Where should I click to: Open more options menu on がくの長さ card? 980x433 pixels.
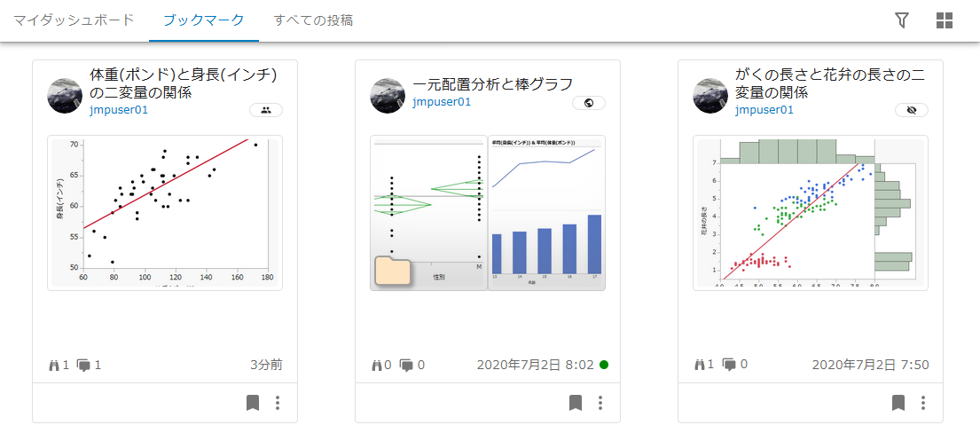pos(923,403)
